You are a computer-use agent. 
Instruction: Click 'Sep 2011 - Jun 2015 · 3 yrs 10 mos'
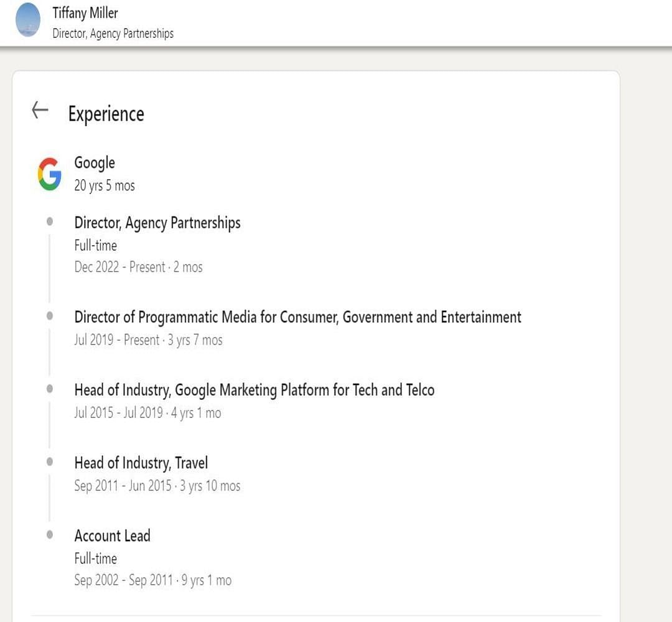157,485
